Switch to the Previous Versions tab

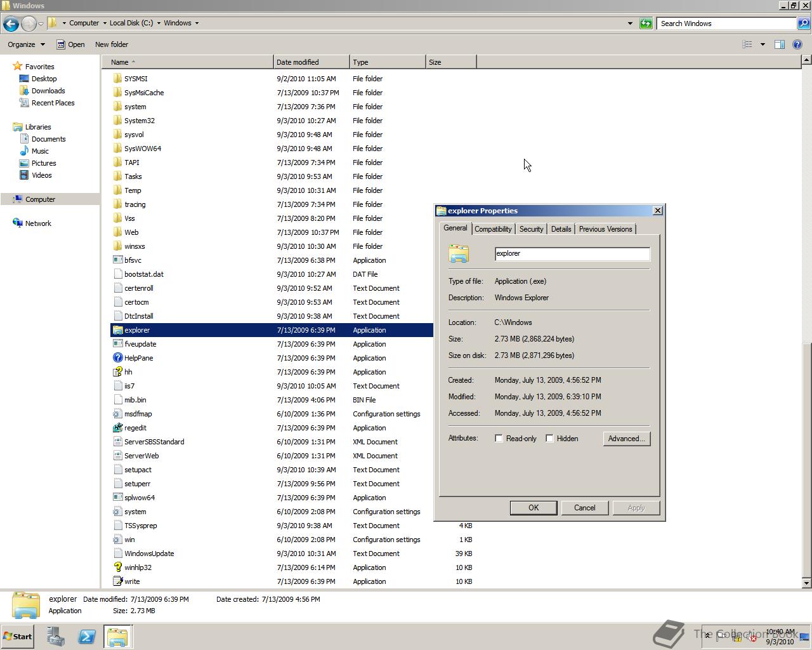(605, 229)
